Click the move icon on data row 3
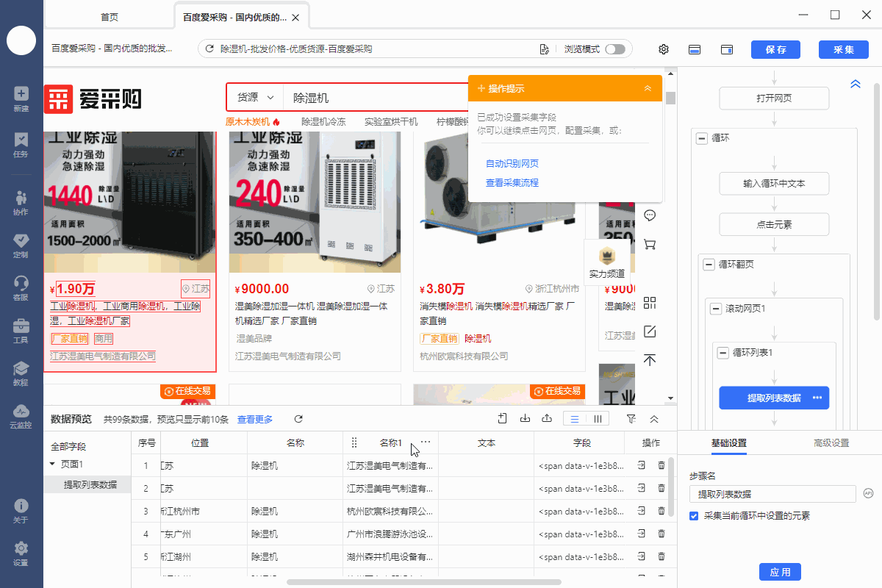This screenshot has width=882, height=588. [642, 511]
